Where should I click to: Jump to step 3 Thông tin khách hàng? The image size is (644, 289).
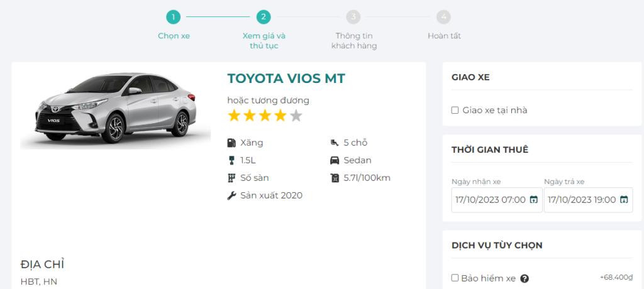tap(353, 17)
